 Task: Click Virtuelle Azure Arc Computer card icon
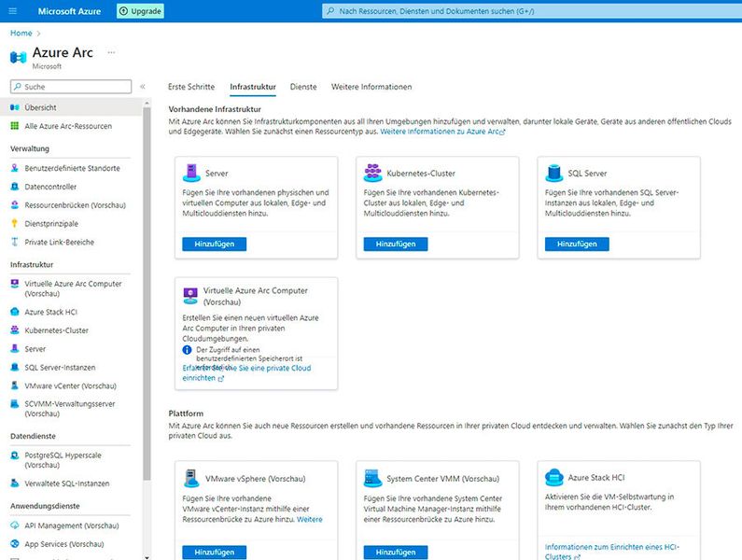[190, 296]
